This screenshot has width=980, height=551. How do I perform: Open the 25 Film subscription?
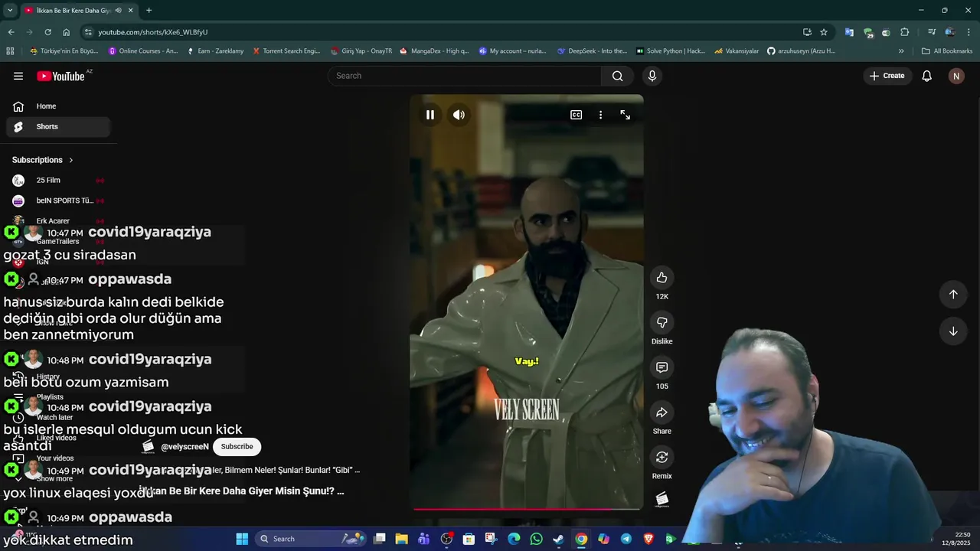pos(58,181)
